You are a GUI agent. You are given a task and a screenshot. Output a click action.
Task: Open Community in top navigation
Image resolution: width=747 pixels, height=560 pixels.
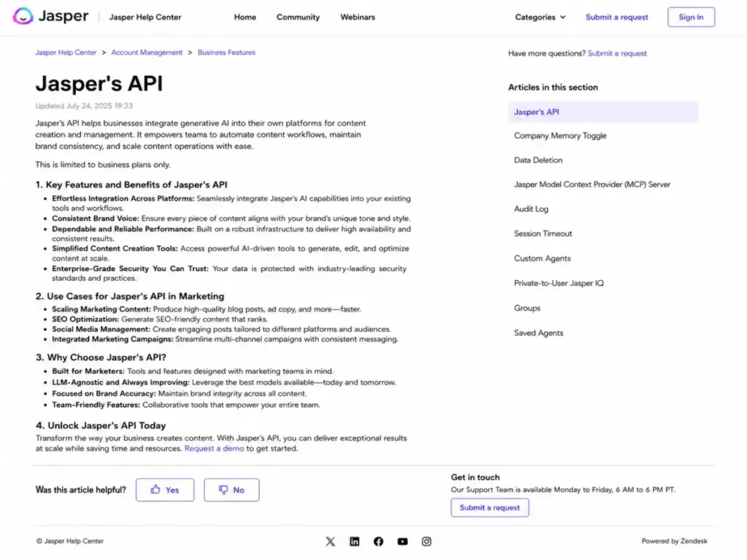[298, 17]
